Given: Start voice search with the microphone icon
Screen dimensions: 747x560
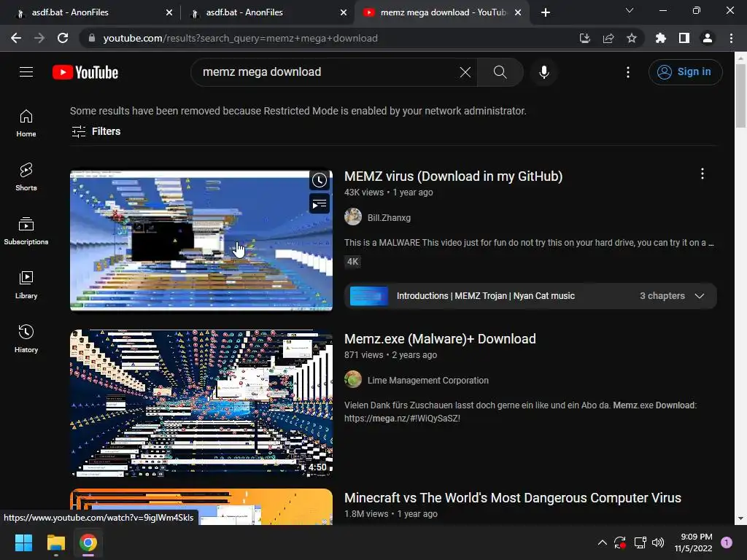Looking at the screenshot, I should click(x=544, y=72).
